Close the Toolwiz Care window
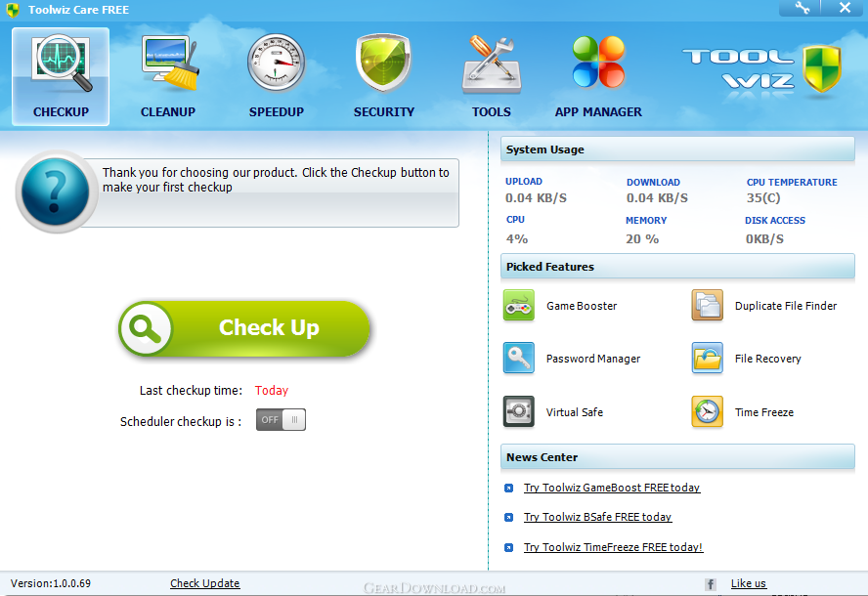 [845, 8]
